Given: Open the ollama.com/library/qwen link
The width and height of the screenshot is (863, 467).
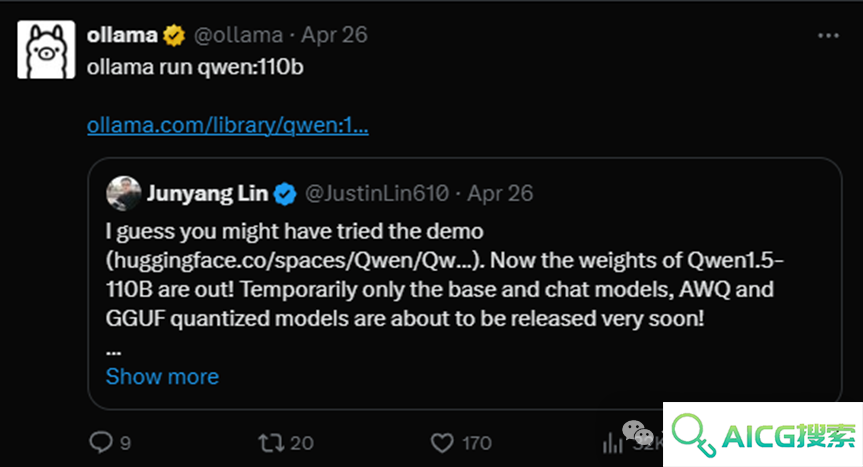Looking at the screenshot, I should pyautogui.click(x=228, y=125).
